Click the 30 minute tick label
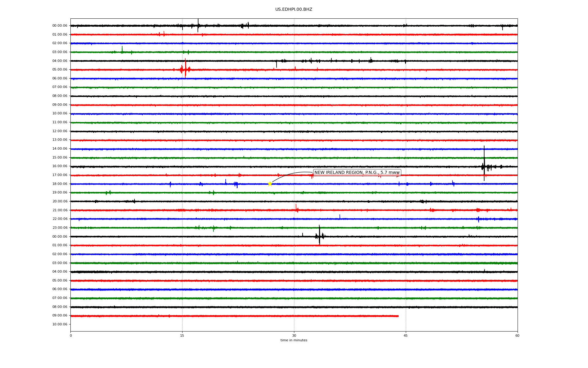This screenshot has height=368, width=588. 294,335
